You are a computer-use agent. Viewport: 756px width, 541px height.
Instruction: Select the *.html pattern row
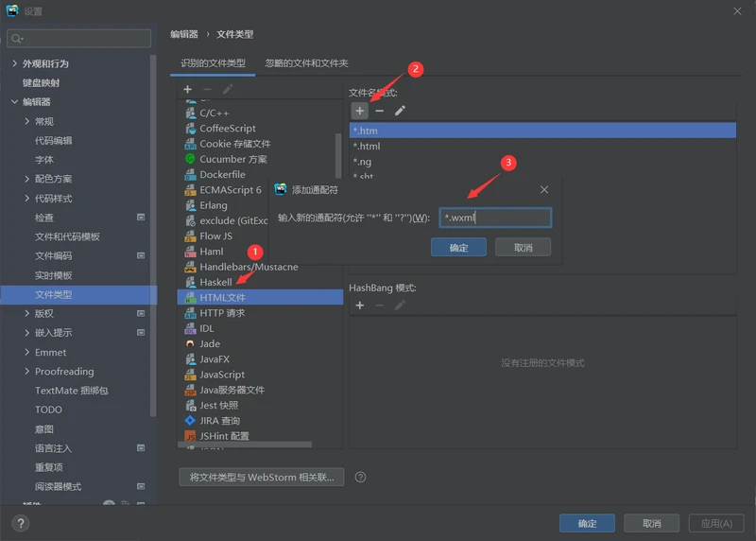(542, 146)
